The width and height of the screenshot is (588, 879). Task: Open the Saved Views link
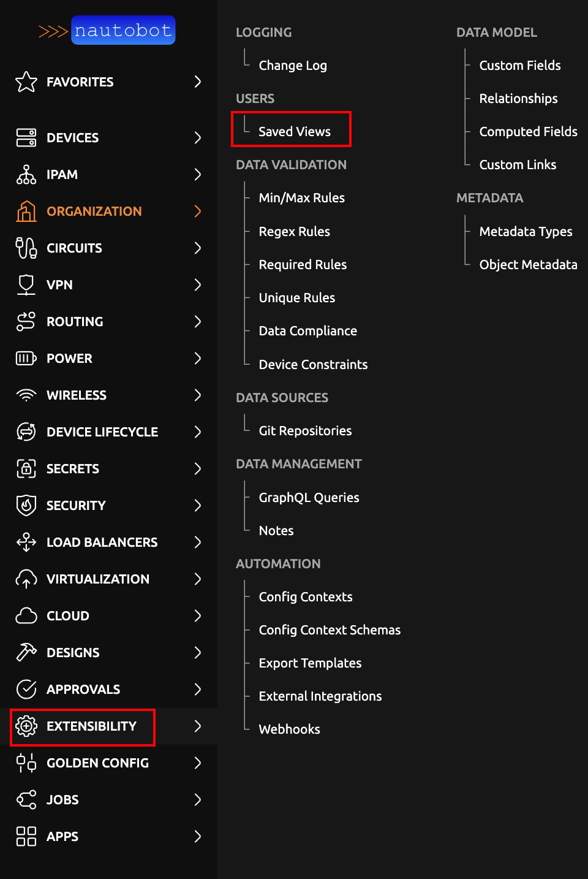(x=295, y=132)
